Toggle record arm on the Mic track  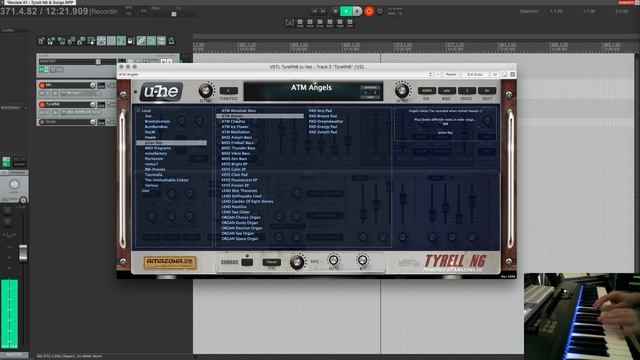click(42, 85)
